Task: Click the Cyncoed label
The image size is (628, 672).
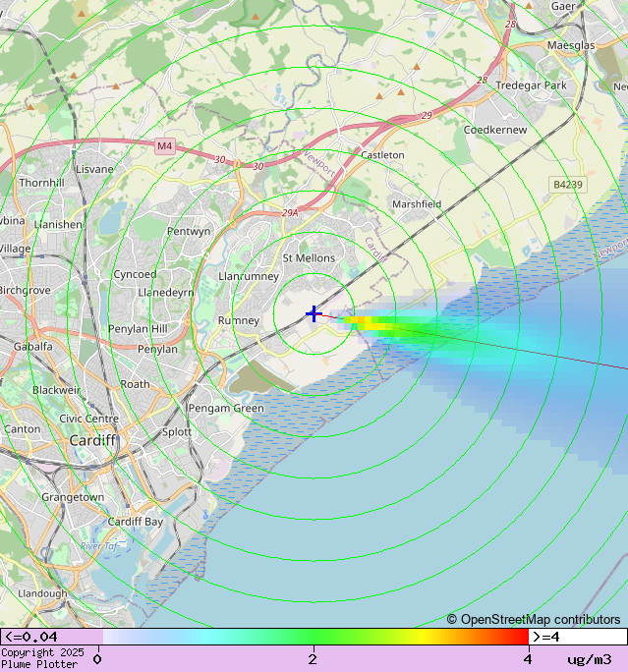Action: [x=135, y=274]
